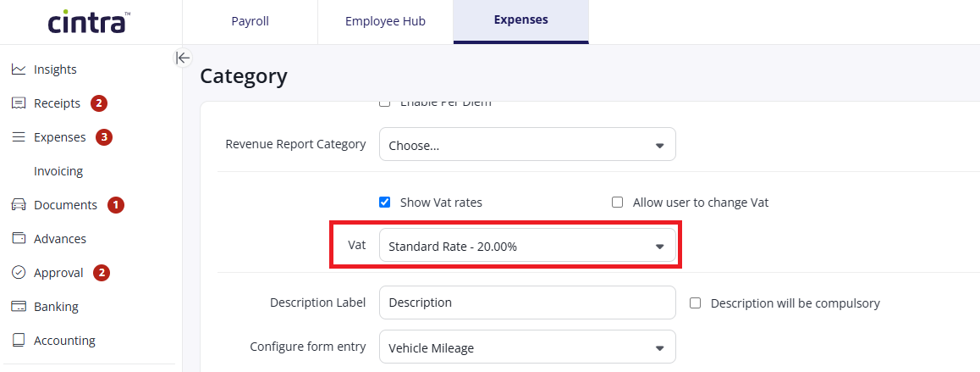This screenshot has width=980, height=372.
Task: Click the Insights chart icon
Action: coord(18,69)
